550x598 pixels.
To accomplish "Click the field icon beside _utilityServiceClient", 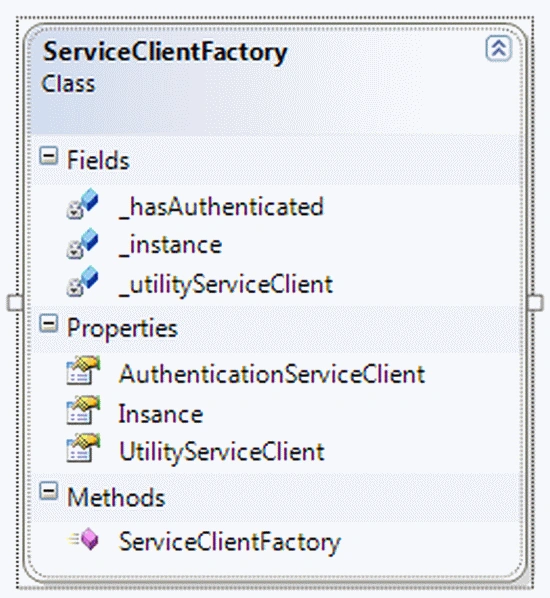I will (82, 281).
